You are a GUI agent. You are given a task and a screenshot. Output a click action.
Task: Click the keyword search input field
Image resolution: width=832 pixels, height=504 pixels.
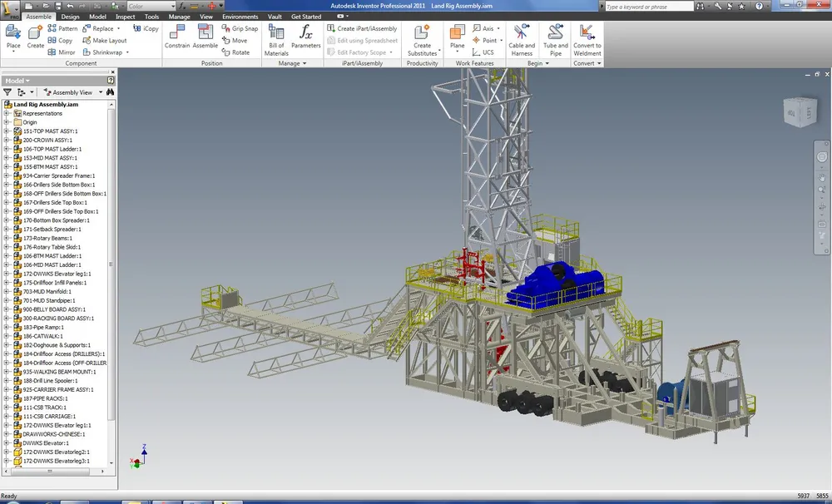(649, 7)
